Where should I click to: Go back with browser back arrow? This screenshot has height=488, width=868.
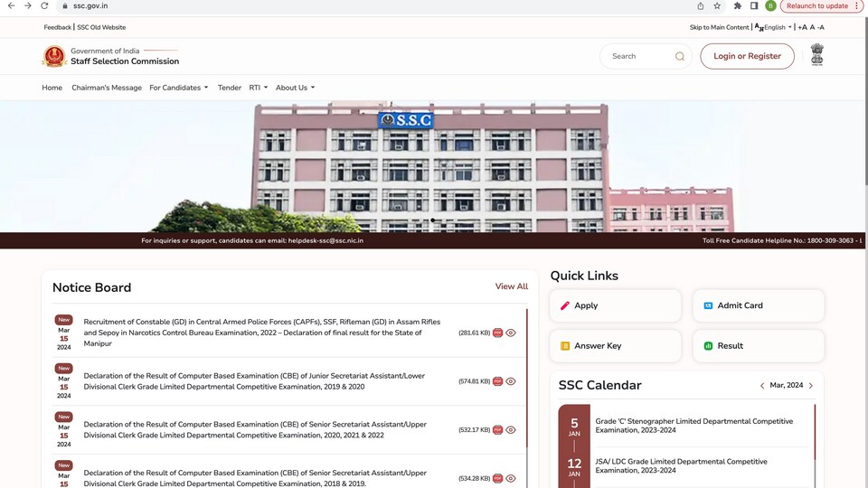11,5
